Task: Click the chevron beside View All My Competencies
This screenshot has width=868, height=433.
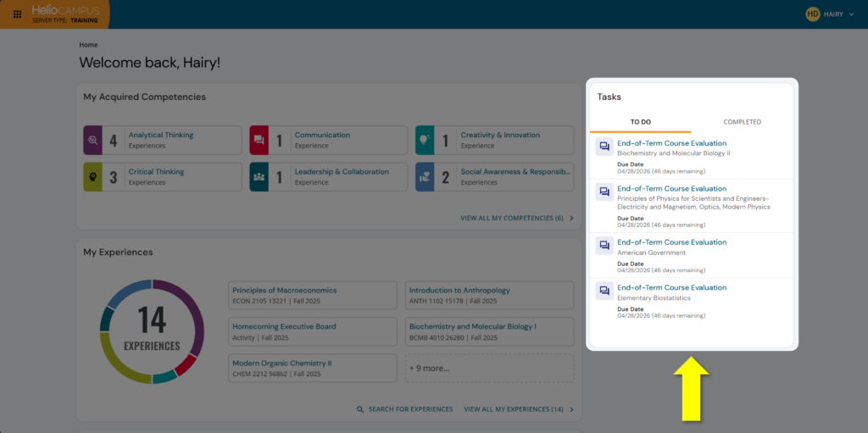Action: click(572, 218)
